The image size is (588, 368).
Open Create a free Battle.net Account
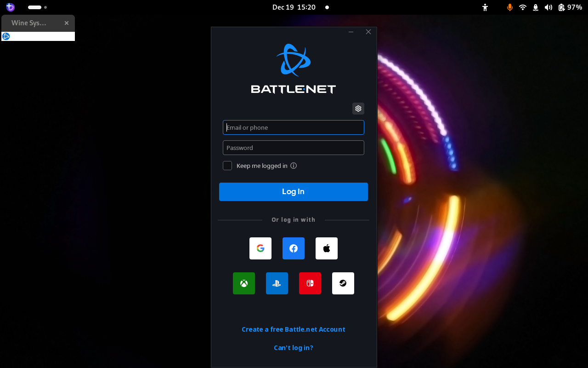click(x=294, y=329)
